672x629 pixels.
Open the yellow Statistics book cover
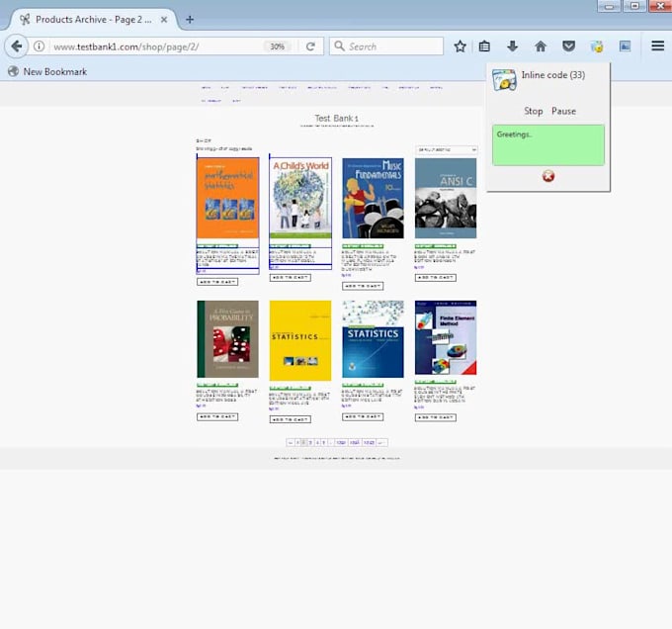pyautogui.click(x=300, y=340)
